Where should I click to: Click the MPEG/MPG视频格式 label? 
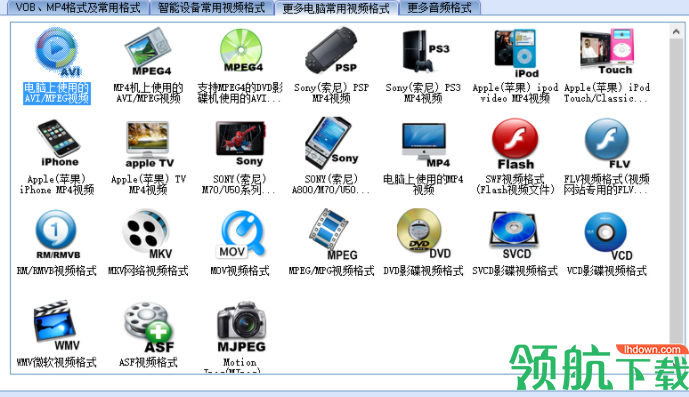click(331, 271)
